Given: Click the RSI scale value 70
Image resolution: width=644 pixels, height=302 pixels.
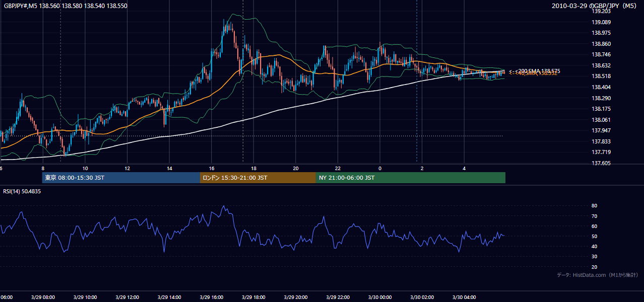Looking at the screenshot, I should point(594,216).
